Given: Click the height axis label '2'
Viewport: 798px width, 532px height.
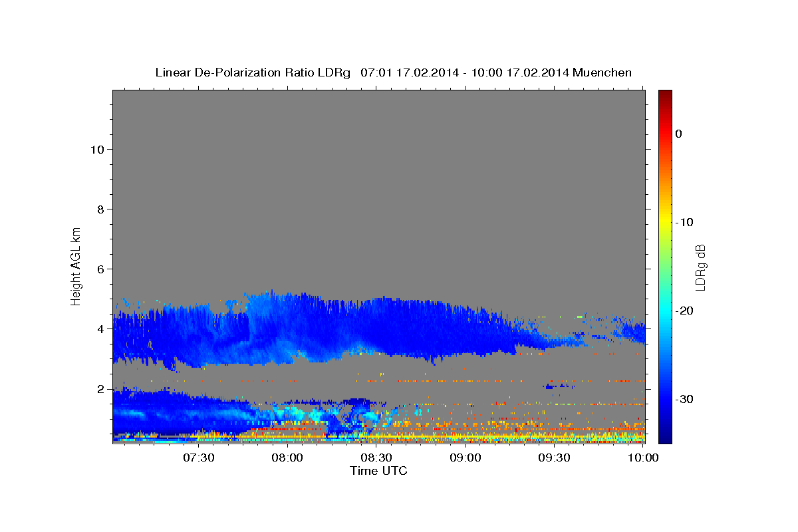Looking at the screenshot, I should click(x=100, y=389).
